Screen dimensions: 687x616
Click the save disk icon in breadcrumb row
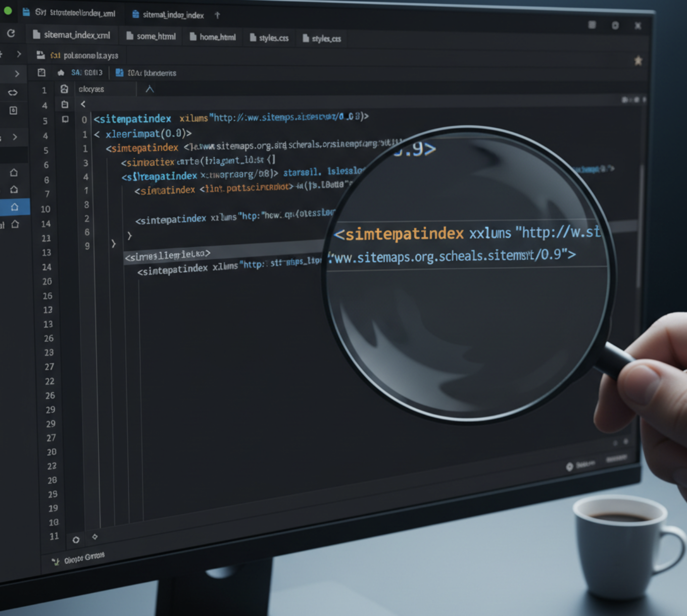tap(42, 73)
